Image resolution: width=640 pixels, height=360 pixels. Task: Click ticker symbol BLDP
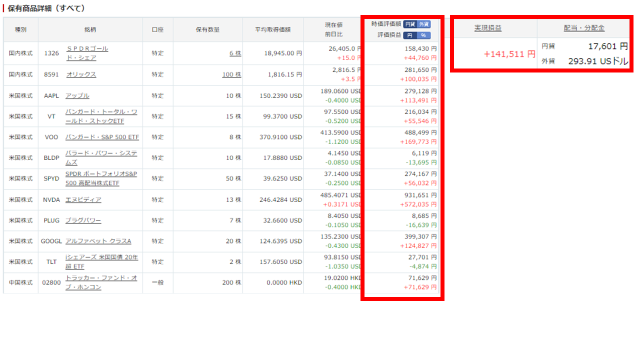pyautogui.click(x=51, y=158)
